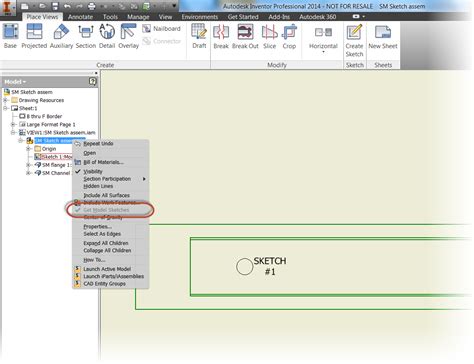Viewport: 474px width, 364px height.
Task: Open the Inventor application menu button
Action: point(7,7)
